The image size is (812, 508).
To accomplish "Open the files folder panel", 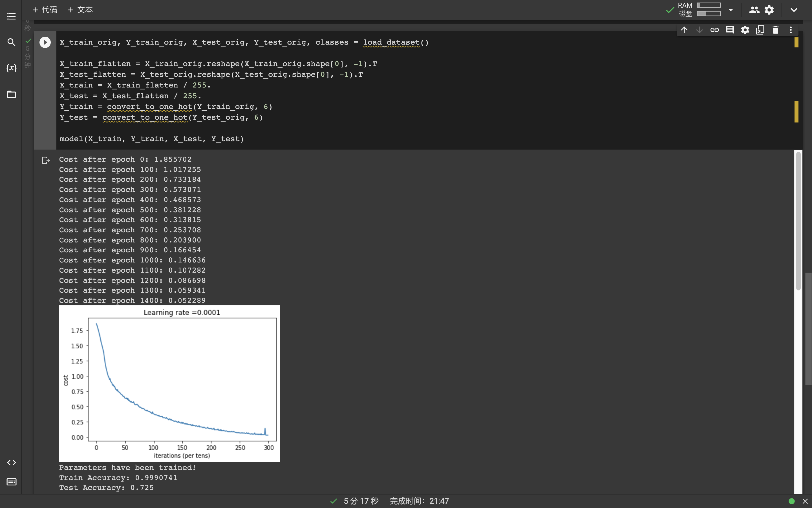I will point(11,95).
